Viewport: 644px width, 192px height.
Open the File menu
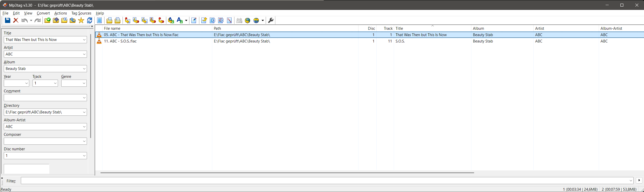(x=5, y=13)
